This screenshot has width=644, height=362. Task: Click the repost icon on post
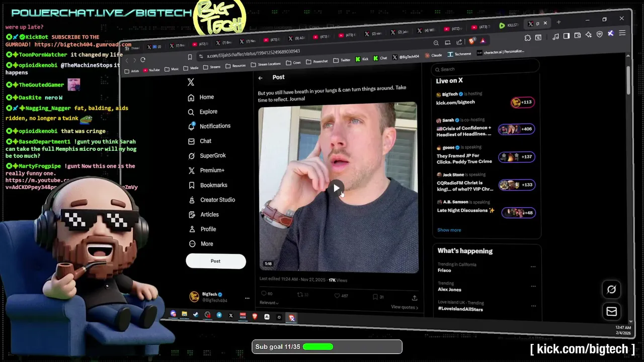coord(300,295)
